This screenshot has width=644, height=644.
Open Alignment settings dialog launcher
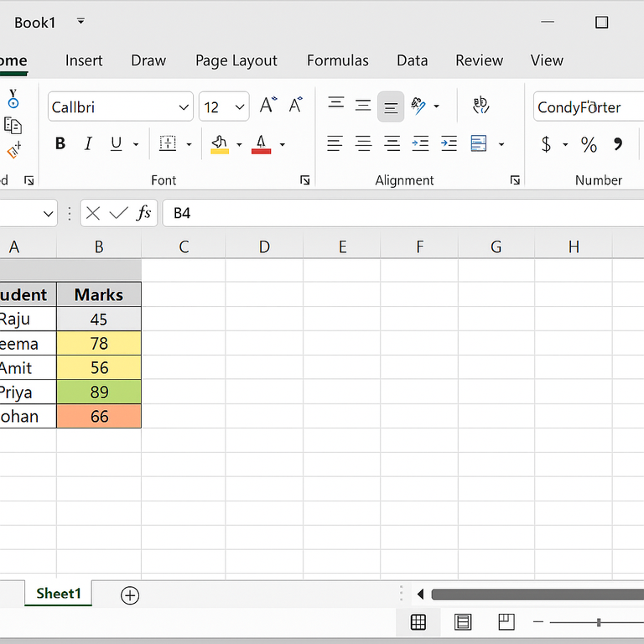[x=515, y=180]
